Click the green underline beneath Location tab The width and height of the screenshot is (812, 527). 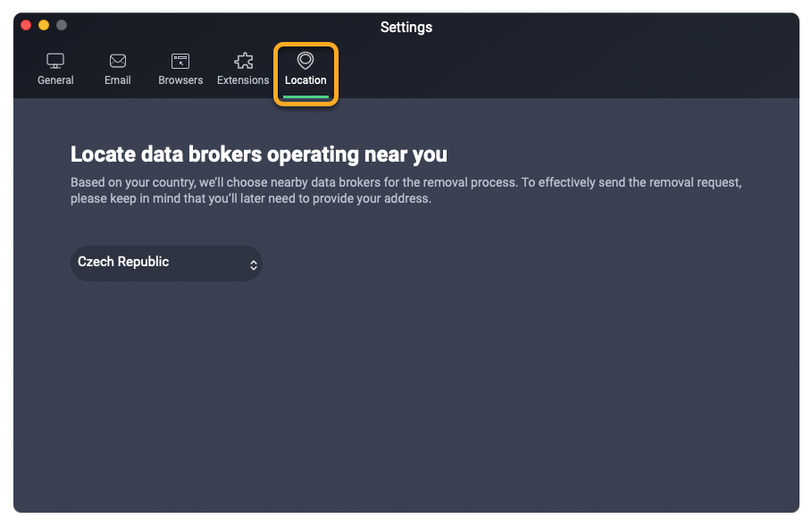[x=306, y=96]
